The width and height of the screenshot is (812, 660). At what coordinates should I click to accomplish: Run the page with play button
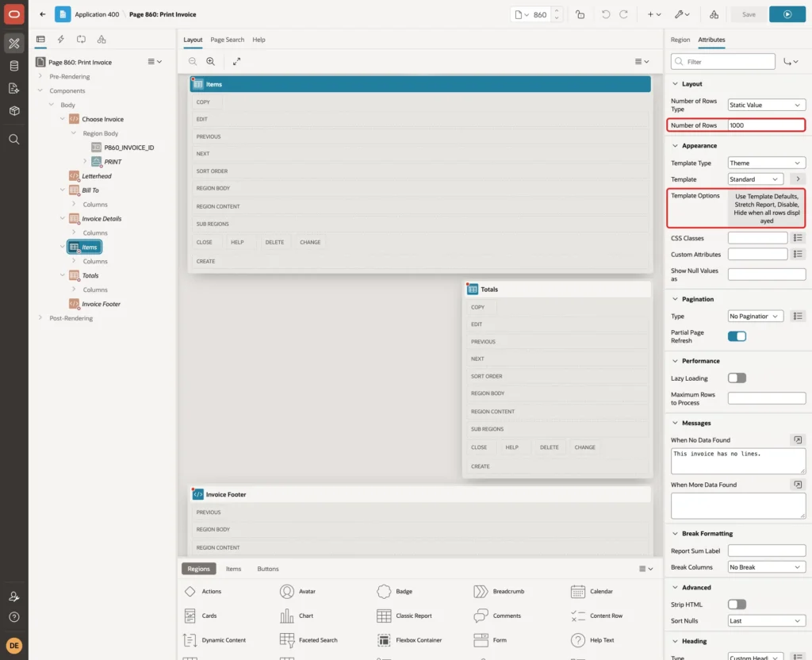pyautogui.click(x=787, y=14)
